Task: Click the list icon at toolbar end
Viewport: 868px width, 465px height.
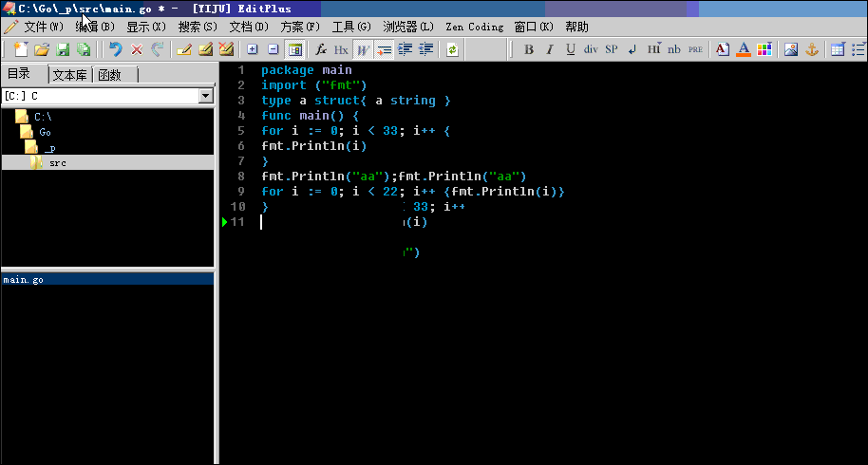Action: coord(859,49)
